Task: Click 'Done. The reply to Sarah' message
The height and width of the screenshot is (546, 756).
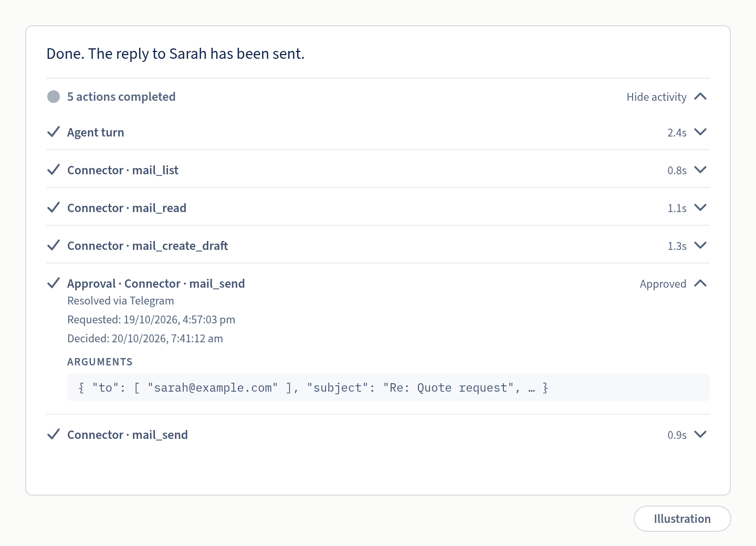Action: [x=175, y=54]
